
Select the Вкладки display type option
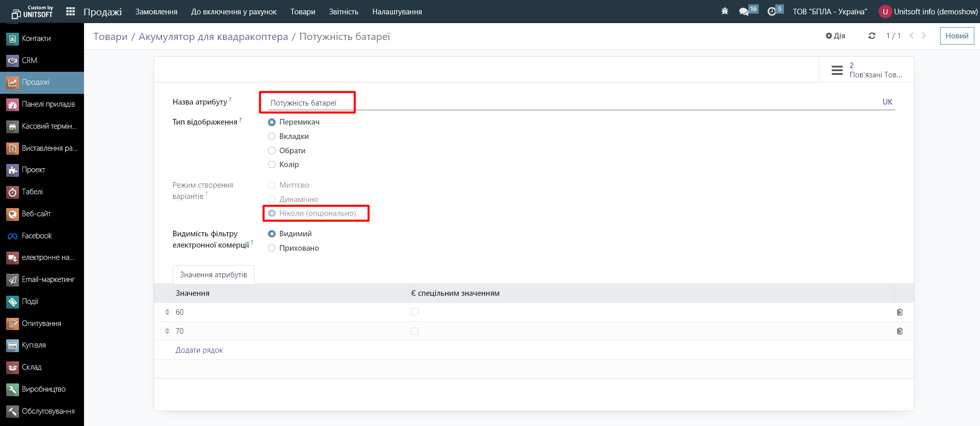[x=272, y=136]
